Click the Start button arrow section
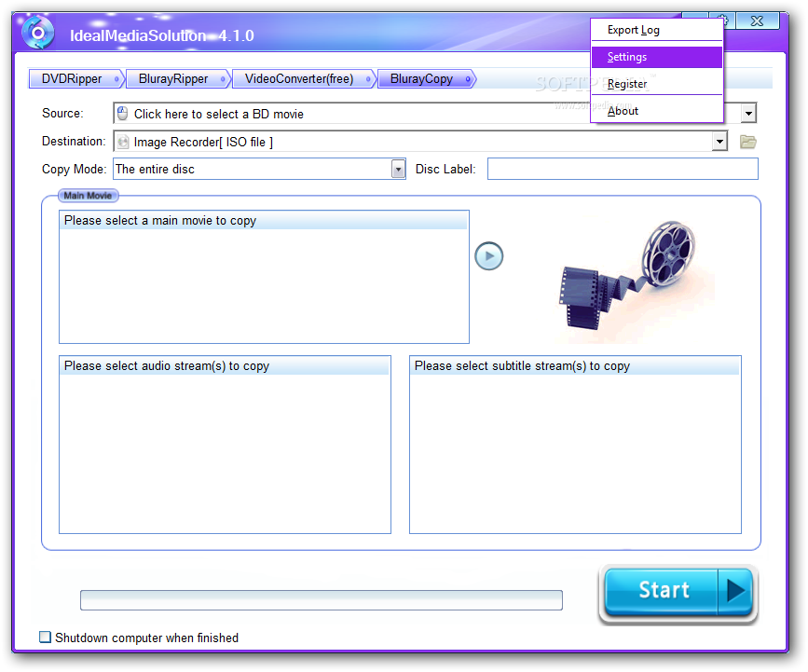 [734, 591]
